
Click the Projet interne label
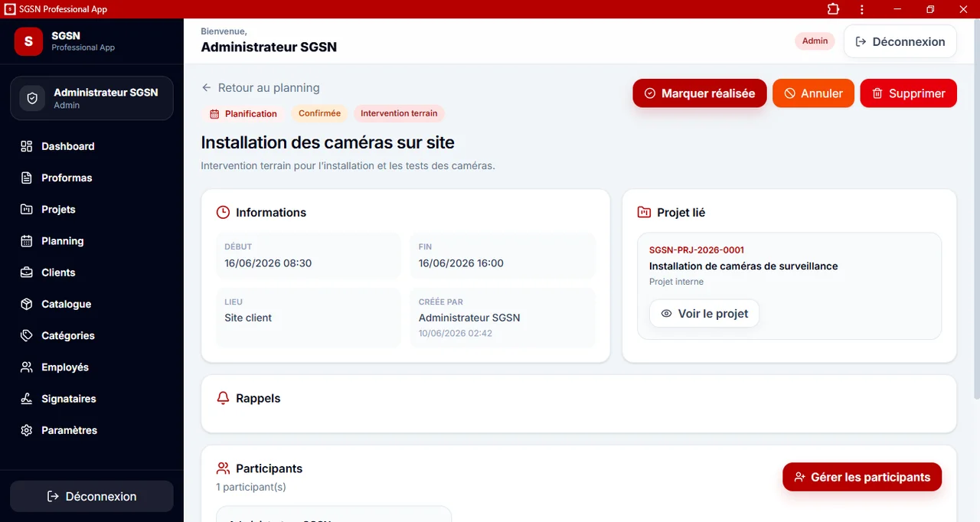click(676, 282)
